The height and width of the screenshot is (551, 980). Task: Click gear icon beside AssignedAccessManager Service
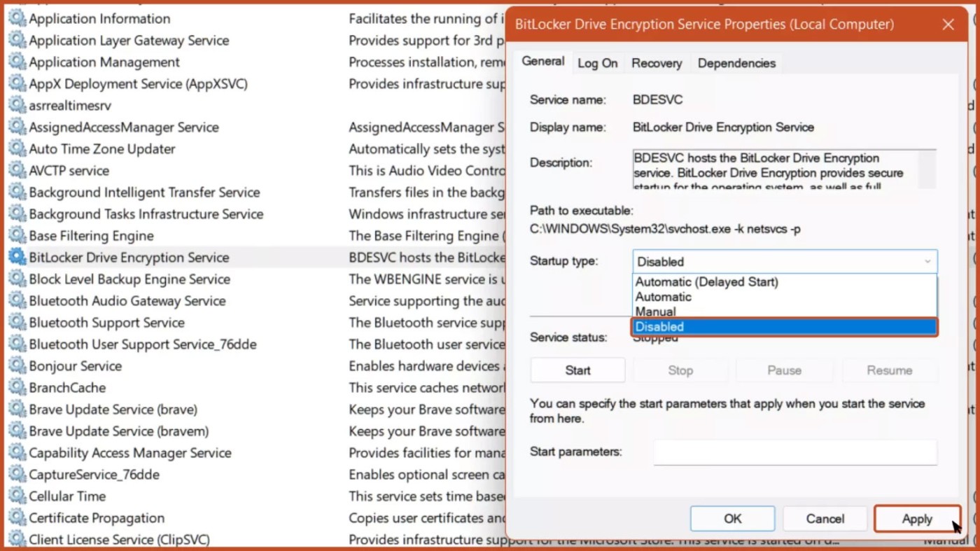pos(17,127)
